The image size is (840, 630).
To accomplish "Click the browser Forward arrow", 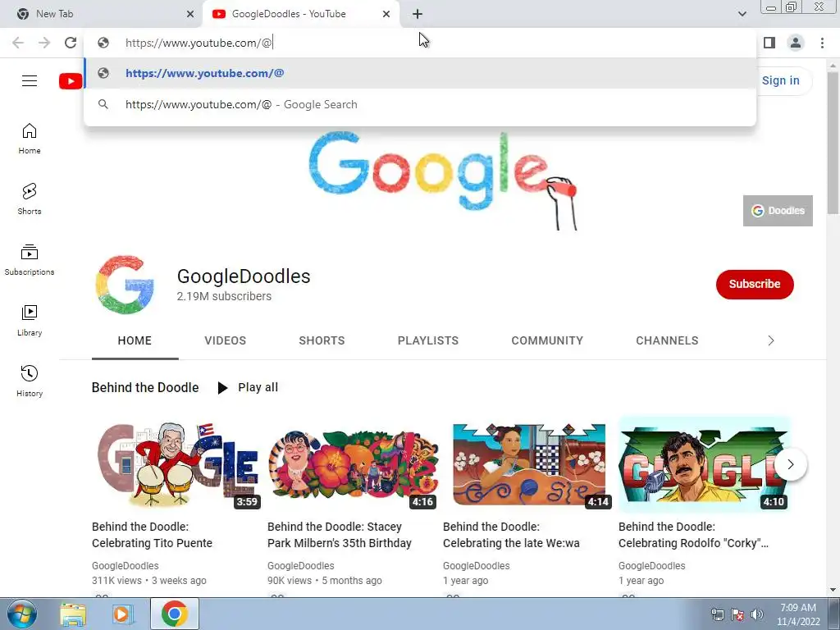I will 44,43.
